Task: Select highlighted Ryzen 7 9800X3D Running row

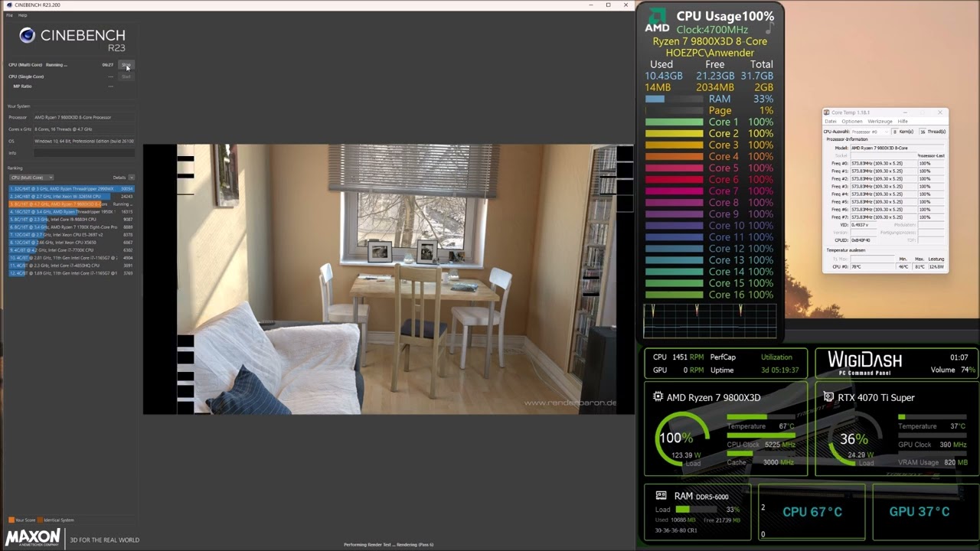Action: pos(71,204)
